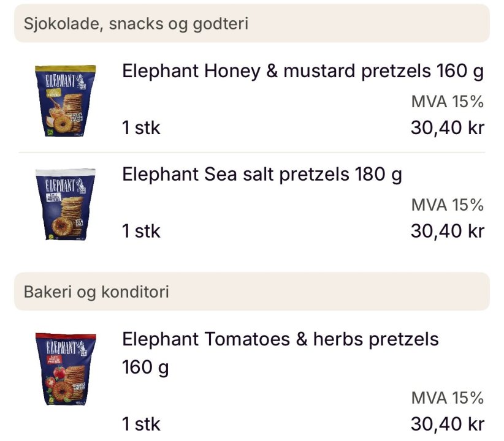Click MVA 15% label on Honey & mustard pretzels
Viewport: 504px width, 441px height.
point(447,102)
